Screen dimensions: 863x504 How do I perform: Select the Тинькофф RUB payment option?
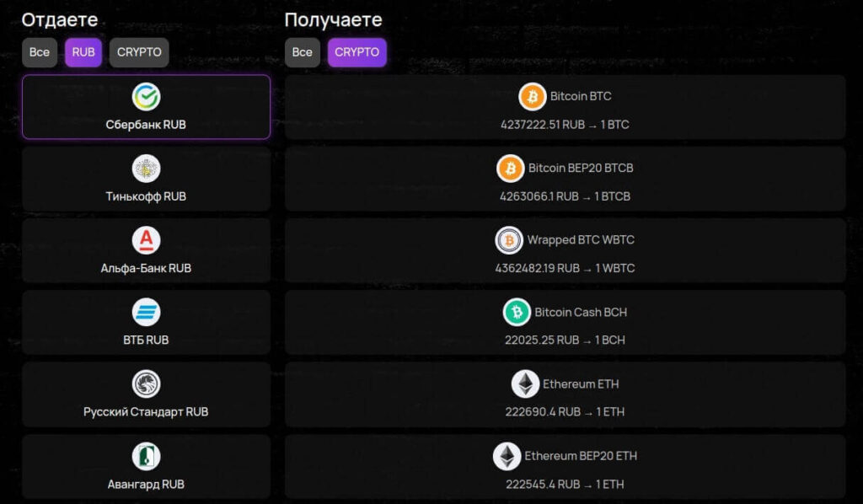(x=146, y=178)
